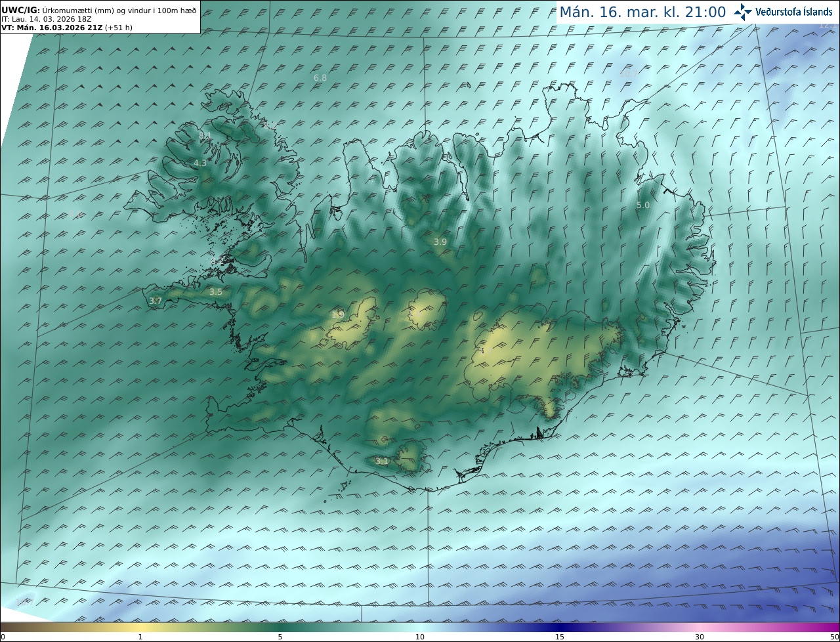Viewport: 840px width, 642px height.
Task: Click the 'UWC/IG: Úrkomumætti (mm)' map title
Action: coord(98,11)
